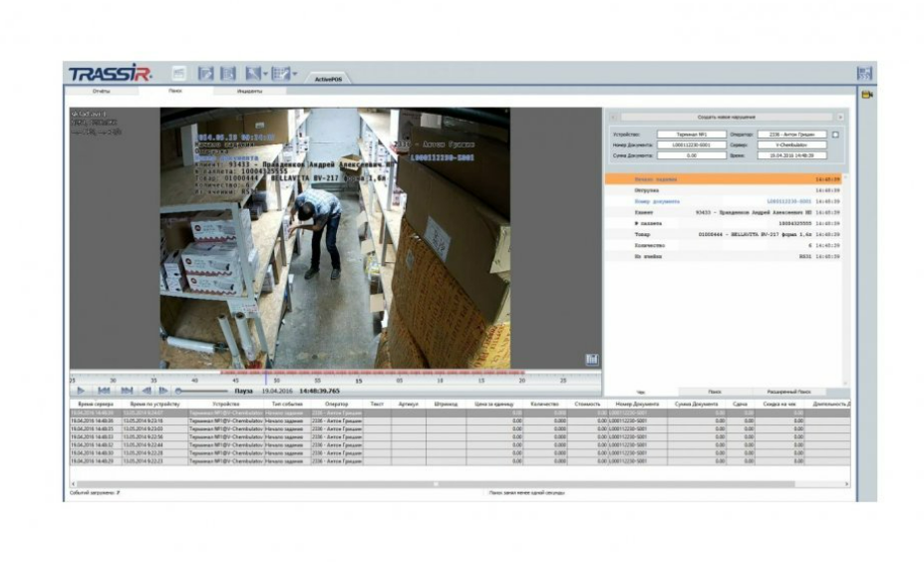Switch to the Поиск tab at panel bottom
The height and width of the screenshot is (562, 924).
715,392
